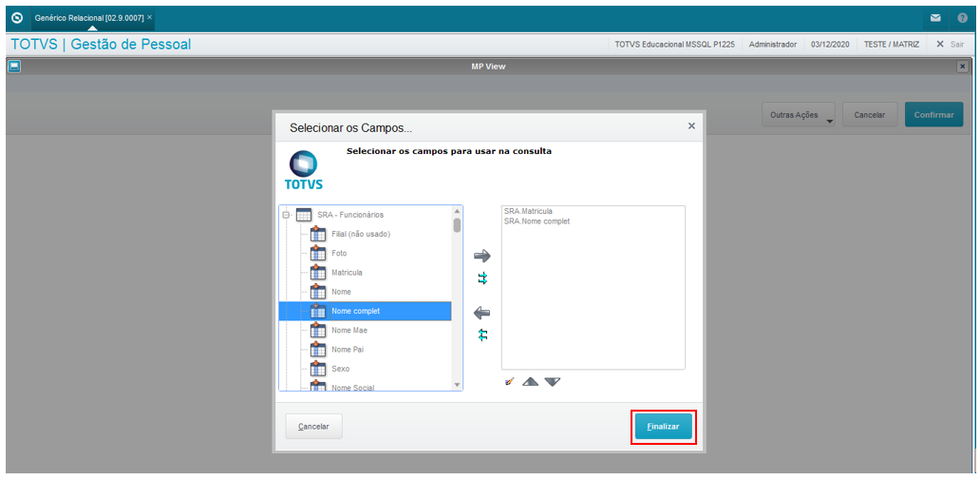The width and height of the screenshot is (980, 480).
Task: Click the field tree scroll down arrow
Action: pyautogui.click(x=457, y=384)
